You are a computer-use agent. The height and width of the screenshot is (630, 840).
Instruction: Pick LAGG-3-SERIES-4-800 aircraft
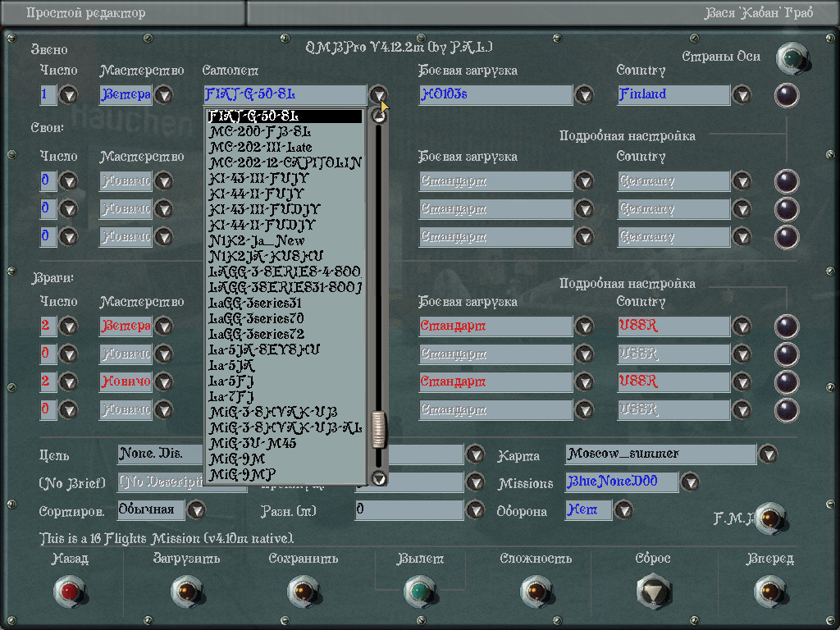pyautogui.click(x=285, y=272)
